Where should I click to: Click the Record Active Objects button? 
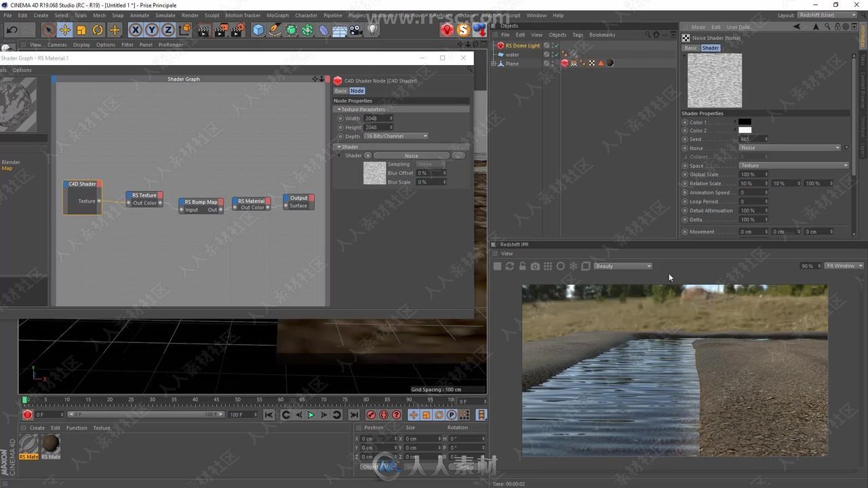371,415
